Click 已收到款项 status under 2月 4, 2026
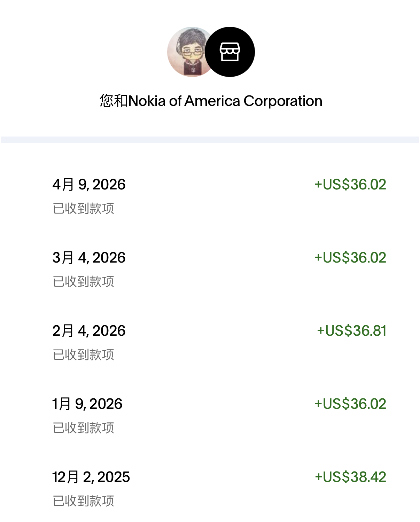The height and width of the screenshot is (522, 420). click(x=84, y=355)
